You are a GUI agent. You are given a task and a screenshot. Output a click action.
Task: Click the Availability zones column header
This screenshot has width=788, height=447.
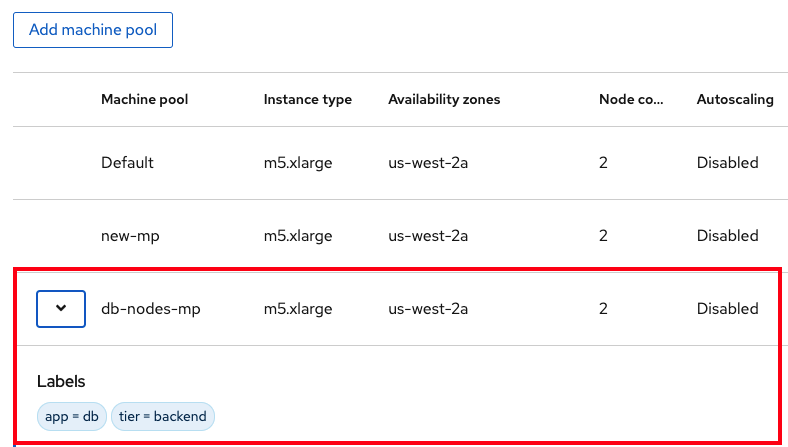tap(444, 100)
